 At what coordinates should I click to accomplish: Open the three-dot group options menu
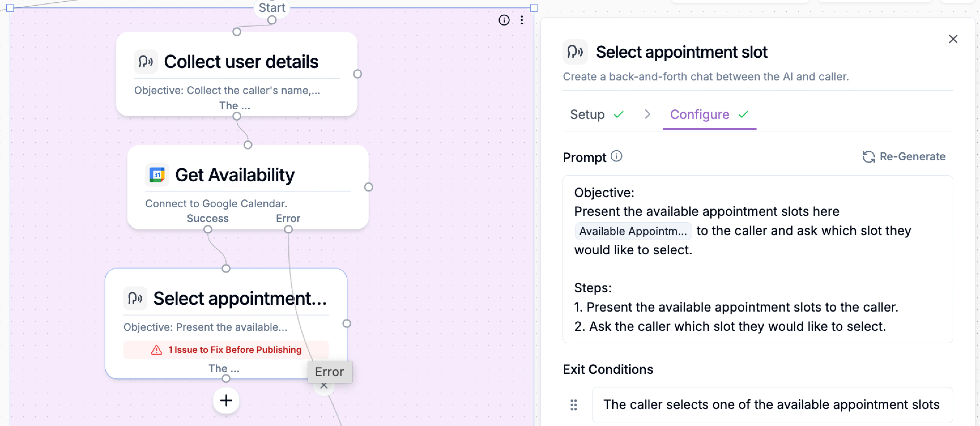click(521, 20)
